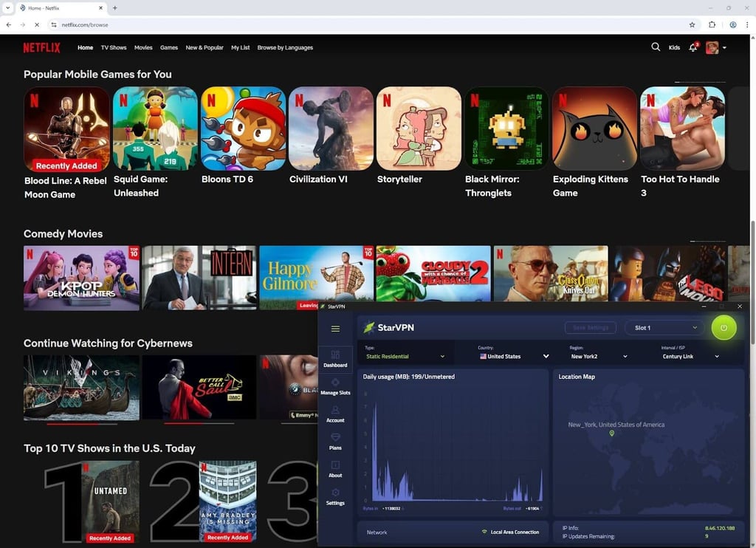Open the New York2 region dropdown
This screenshot has height=548, width=756.
point(599,357)
